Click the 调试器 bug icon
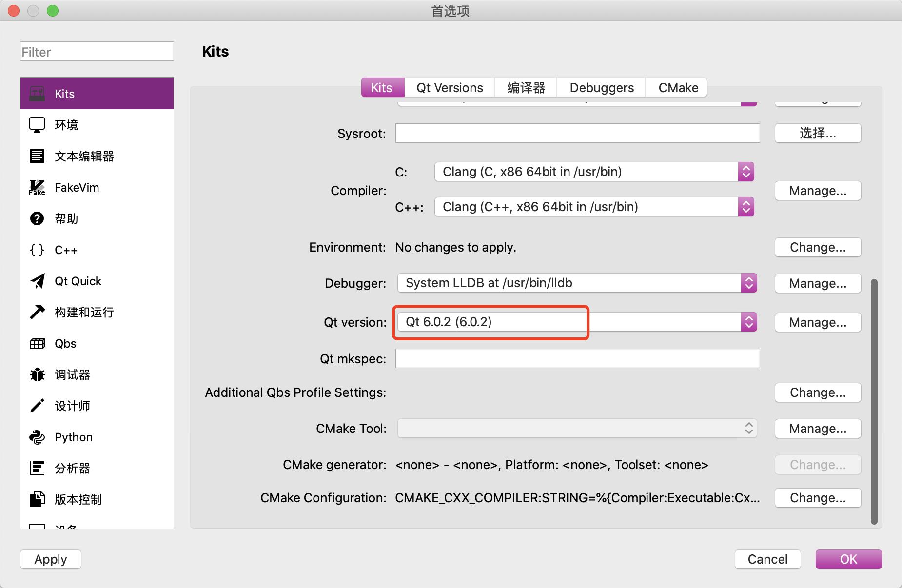The width and height of the screenshot is (902, 588). tap(37, 374)
